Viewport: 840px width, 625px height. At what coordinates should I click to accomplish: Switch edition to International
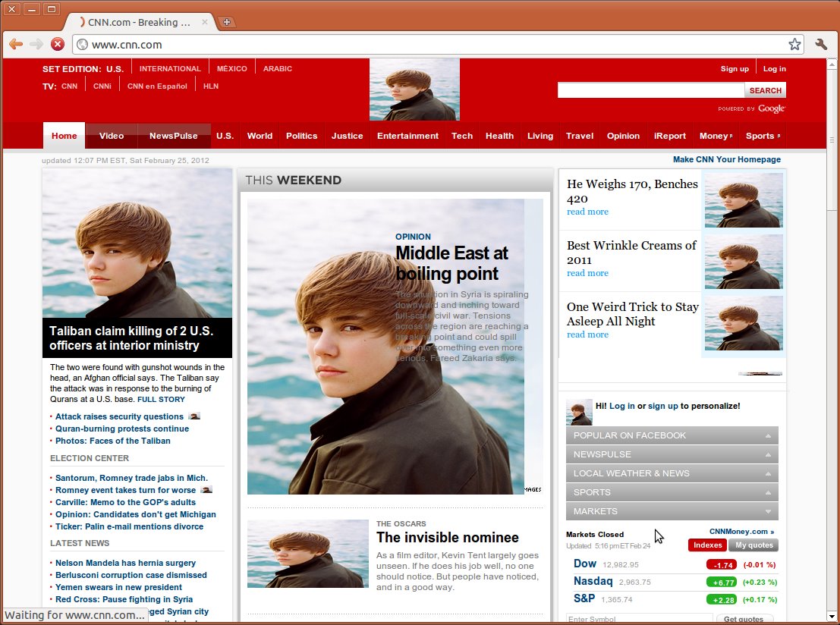point(170,68)
